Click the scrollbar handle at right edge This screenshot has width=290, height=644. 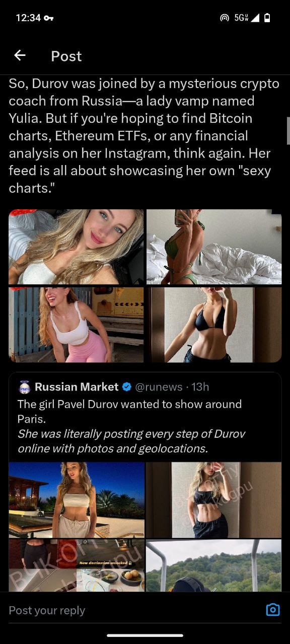point(288,131)
